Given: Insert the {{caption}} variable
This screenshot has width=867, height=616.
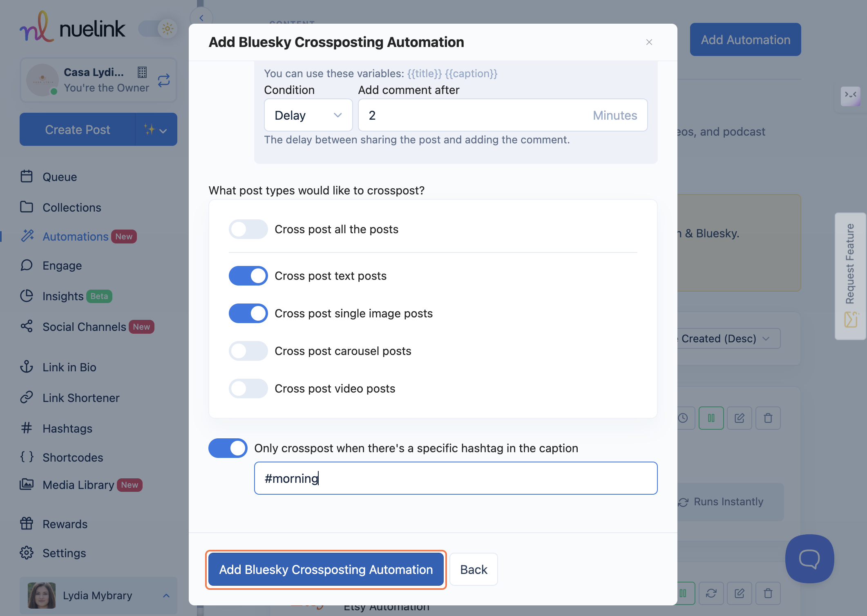Looking at the screenshot, I should [x=471, y=74].
